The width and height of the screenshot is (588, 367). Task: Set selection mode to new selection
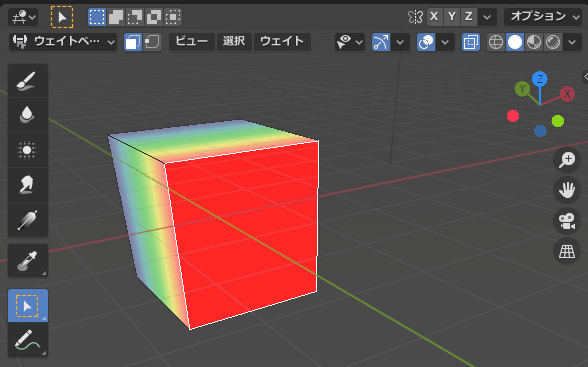[x=97, y=17]
